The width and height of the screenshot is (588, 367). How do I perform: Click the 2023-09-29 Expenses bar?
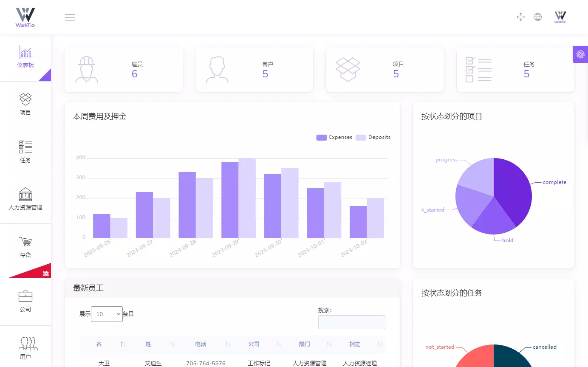click(x=230, y=200)
